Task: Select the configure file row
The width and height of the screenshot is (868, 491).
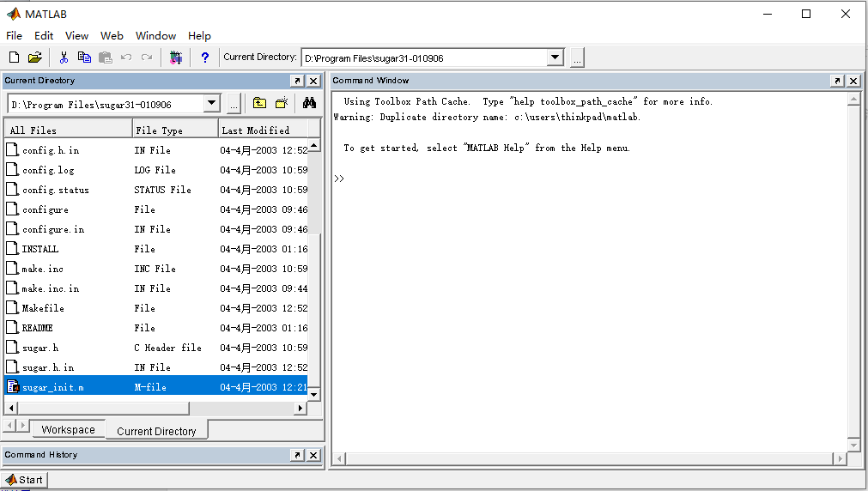Action: pyautogui.click(x=156, y=209)
